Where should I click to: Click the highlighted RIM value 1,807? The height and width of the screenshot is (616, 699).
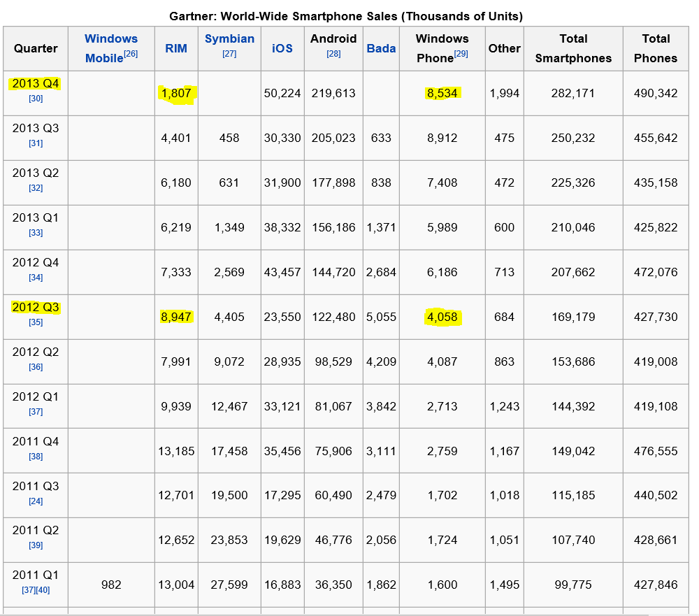(176, 94)
